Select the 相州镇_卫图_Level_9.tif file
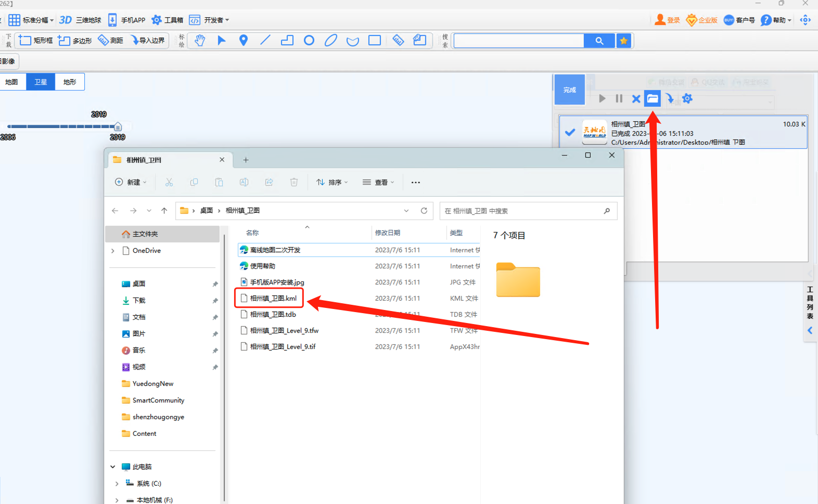 click(278, 346)
